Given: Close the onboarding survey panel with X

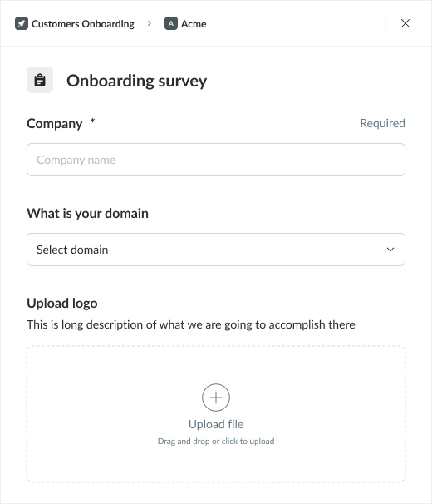Looking at the screenshot, I should [x=405, y=23].
